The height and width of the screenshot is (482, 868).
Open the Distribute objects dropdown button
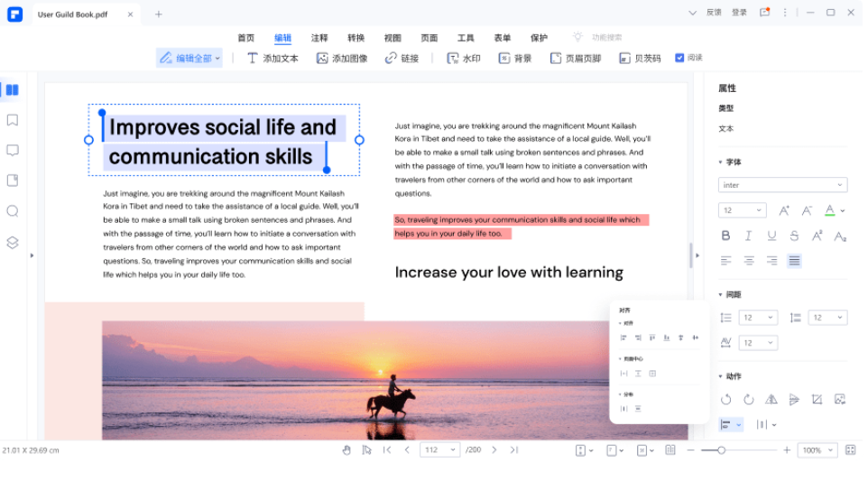(x=767, y=425)
